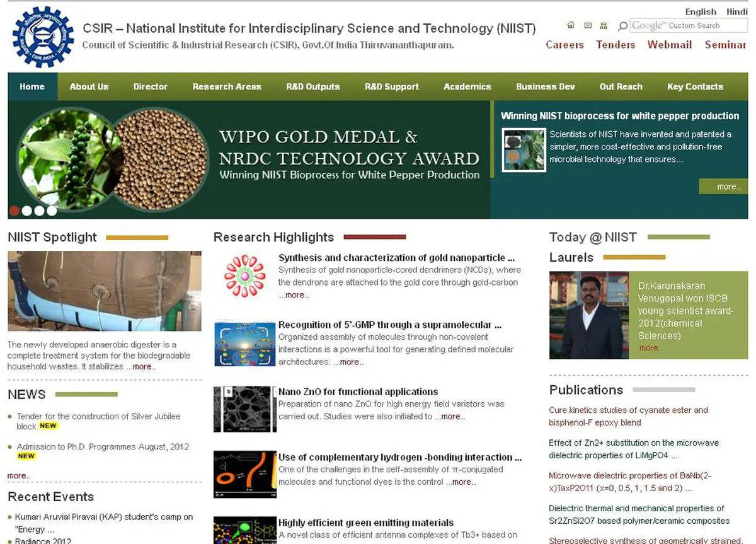Click the Today @ NIIST heading
The image size is (756, 544).
(x=593, y=237)
